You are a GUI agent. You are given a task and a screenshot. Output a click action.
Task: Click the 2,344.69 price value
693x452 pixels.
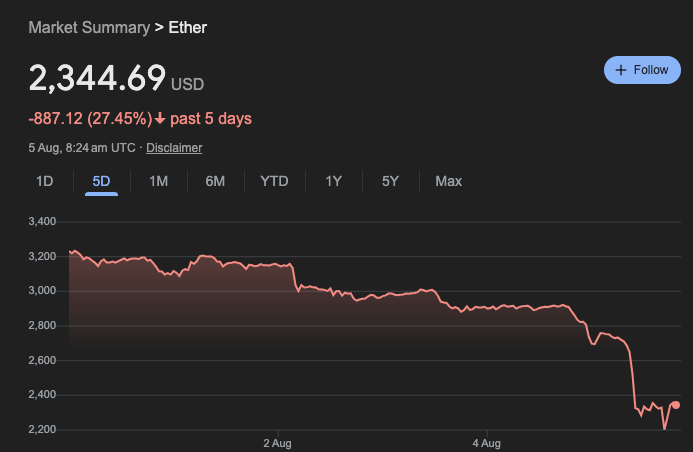pos(96,79)
